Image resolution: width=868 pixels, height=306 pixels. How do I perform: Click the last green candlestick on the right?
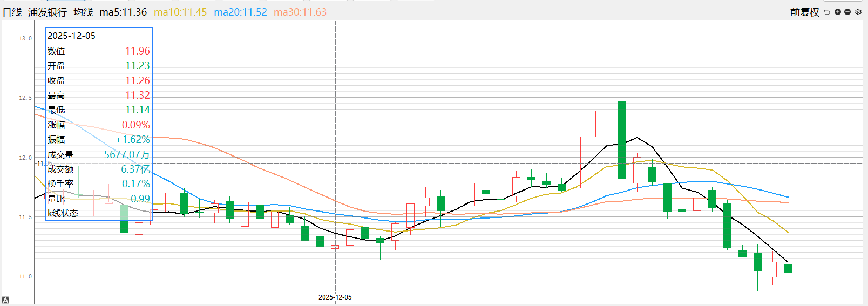pos(788,268)
